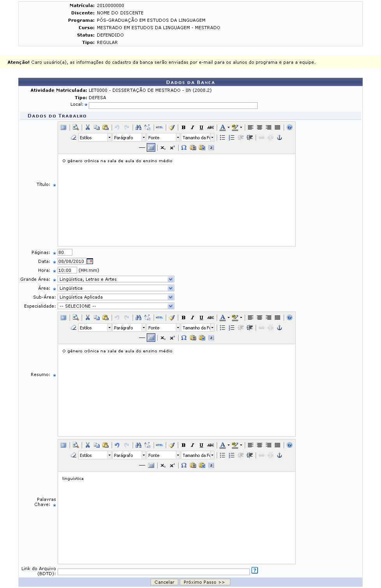Viewport: 381px width, 588px height.
Task: Toggle fullscreen in the Título editor toolbar
Action: click(63, 128)
